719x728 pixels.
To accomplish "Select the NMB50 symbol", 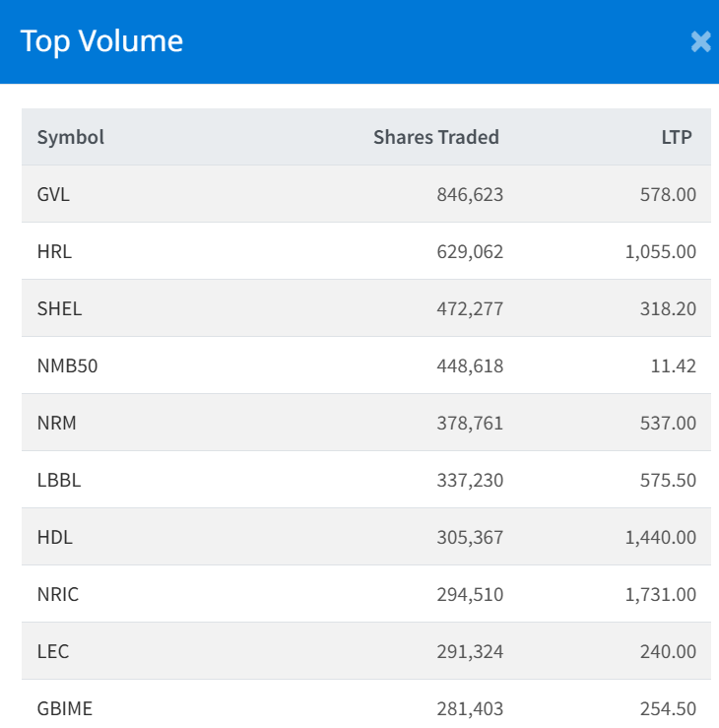I will pyautogui.click(x=67, y=365).
